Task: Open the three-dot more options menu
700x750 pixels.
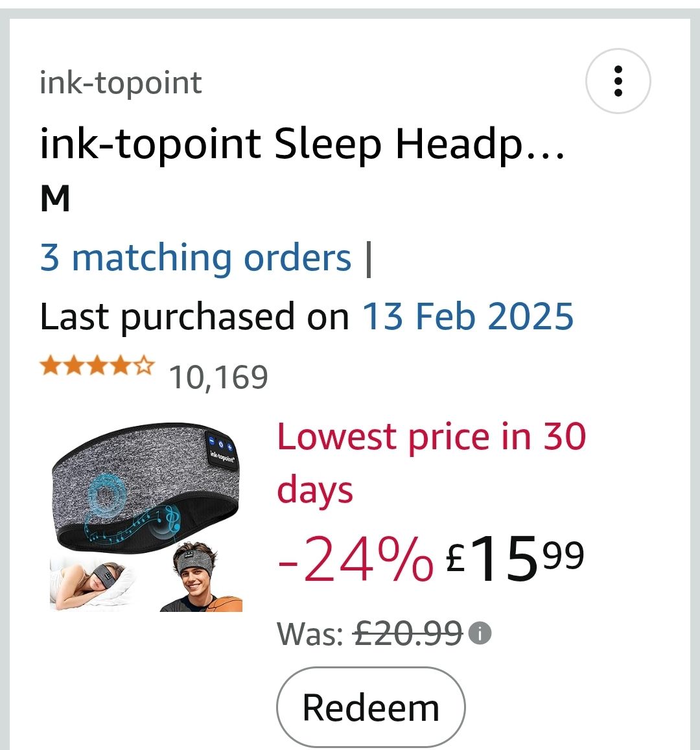Action: (618, 81)
